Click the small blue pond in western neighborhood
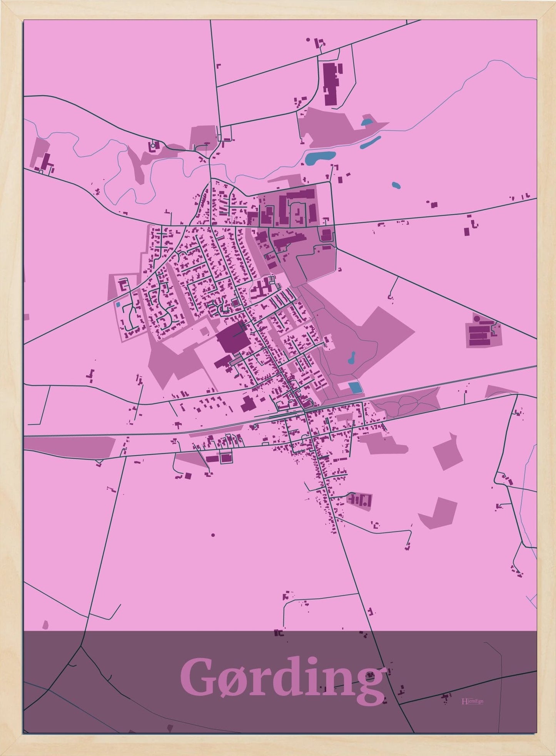 coord(118,305)
